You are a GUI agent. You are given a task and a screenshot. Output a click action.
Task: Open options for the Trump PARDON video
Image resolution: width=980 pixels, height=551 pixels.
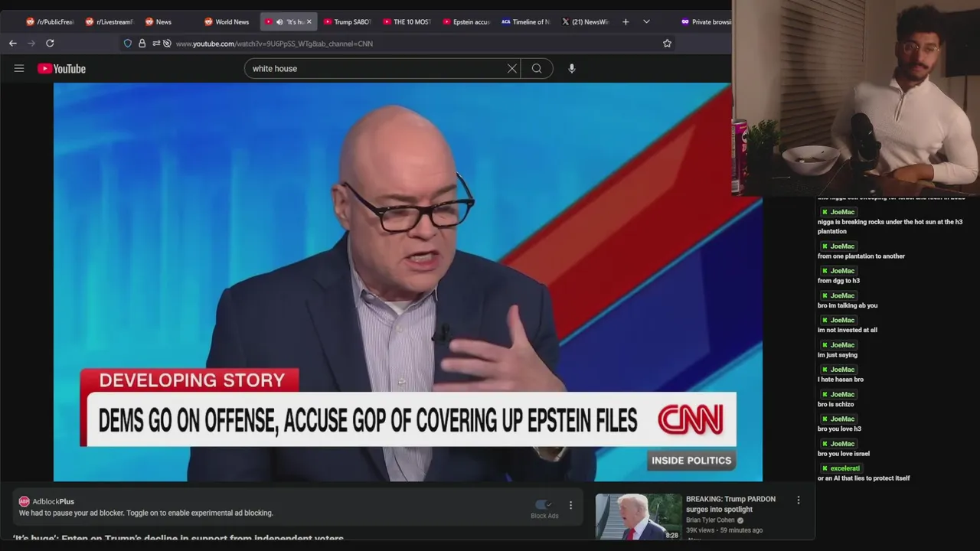[799, 500]
